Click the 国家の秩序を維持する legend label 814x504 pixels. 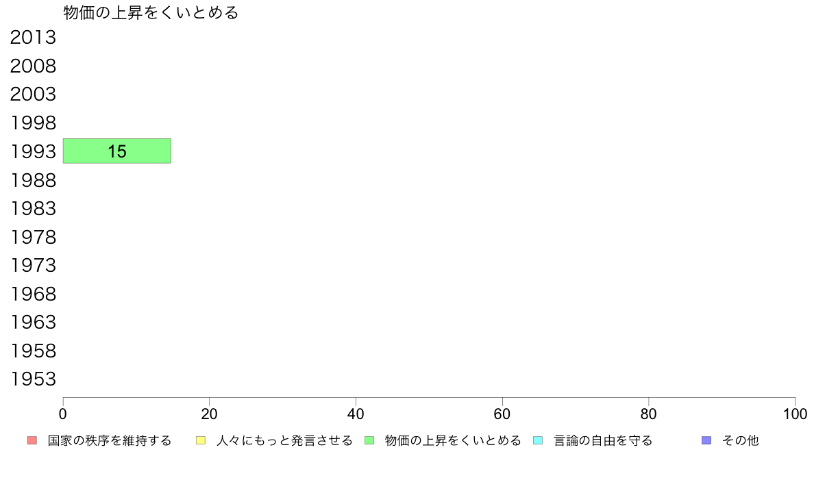(110, 441)
